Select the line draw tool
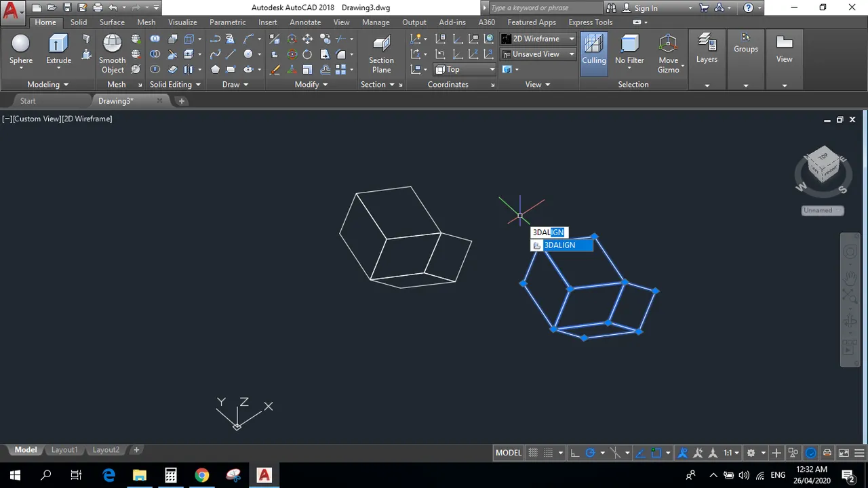This screenshot has width=868, height=488. coord(231,54)
